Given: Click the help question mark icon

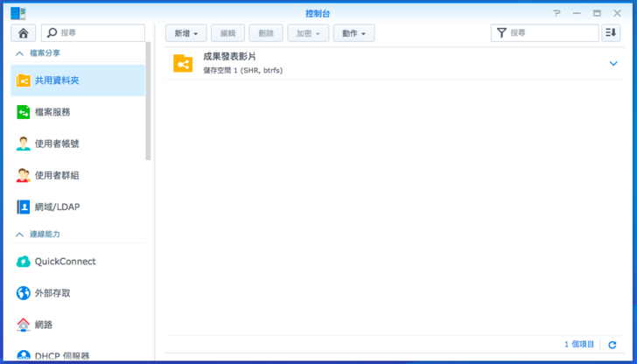Looking at the screenshot, I should click(x=556, y=13).
